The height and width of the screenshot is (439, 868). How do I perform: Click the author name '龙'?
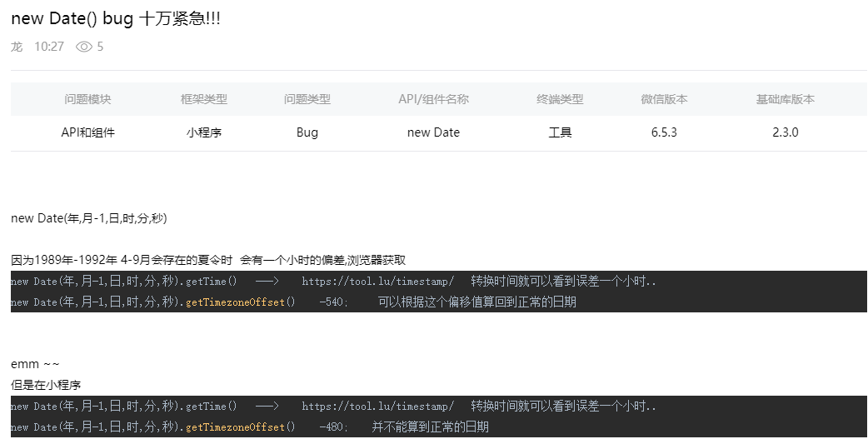[x=17, y=47]
